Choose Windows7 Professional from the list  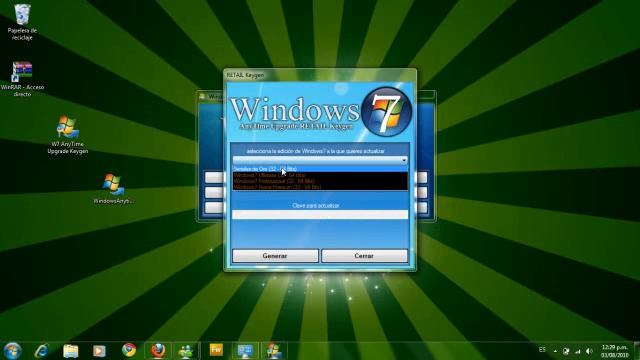(x=320, y=181)
